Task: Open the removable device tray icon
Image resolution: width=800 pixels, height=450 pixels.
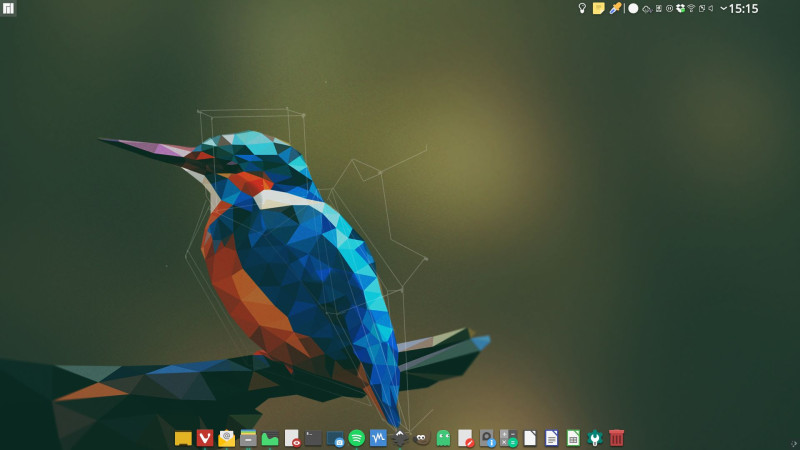Action: (x=659, y=8)
